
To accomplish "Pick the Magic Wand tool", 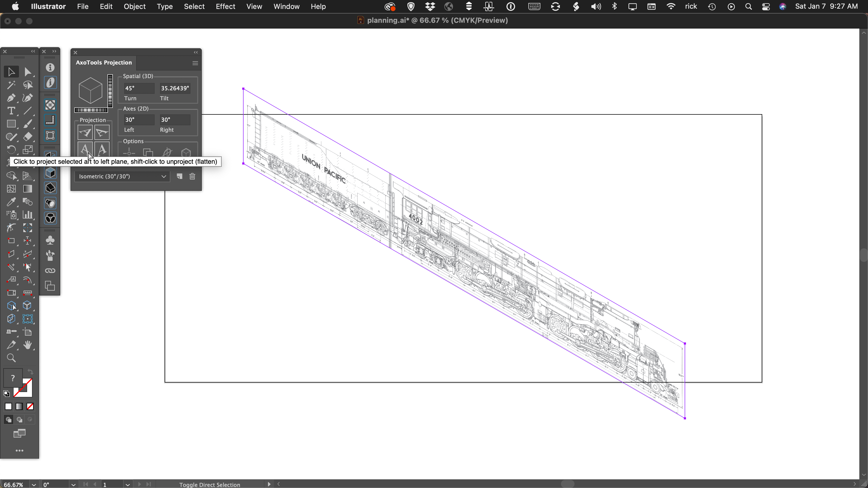I will coord(11,85).
